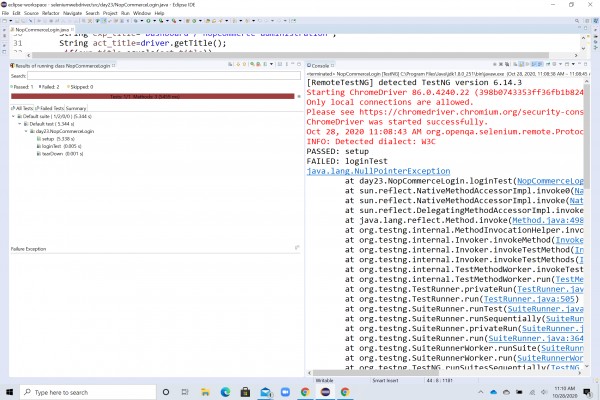The width and height of the screenshot is (600, 400).
Task: Minimize the TestNG results view
Action: (293, 64)
